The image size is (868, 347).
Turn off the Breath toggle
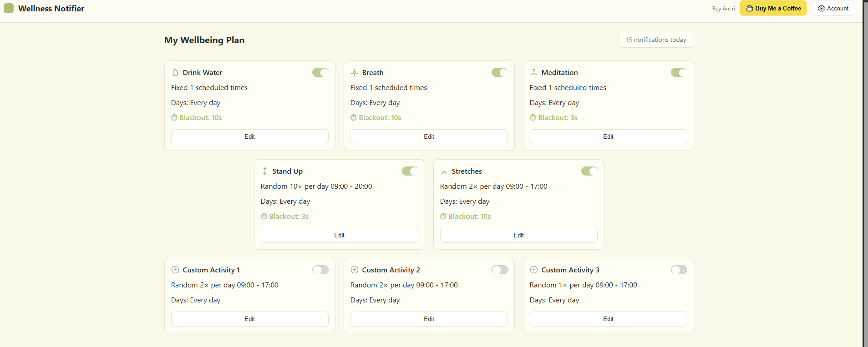coord(500,72)
